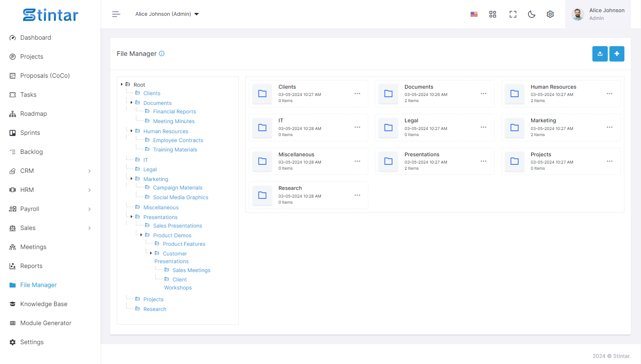Image resolution: width=641 pixels, height=364 pixels.
Task: Open options menu for Presentations folder card
Action: point(483,161)
